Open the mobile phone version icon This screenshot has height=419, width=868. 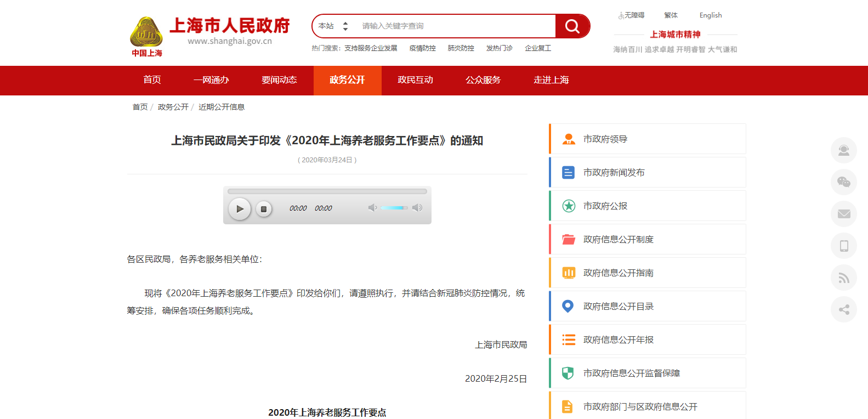843,246
